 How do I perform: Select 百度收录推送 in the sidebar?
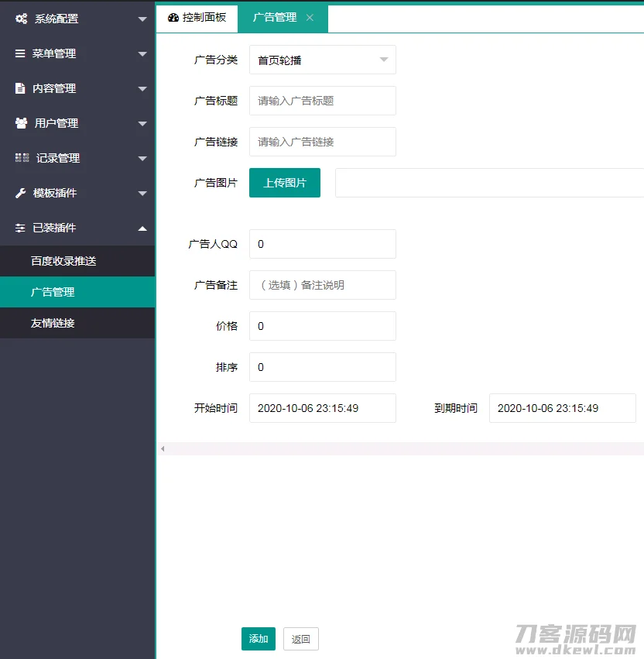(x=77, y=261)
